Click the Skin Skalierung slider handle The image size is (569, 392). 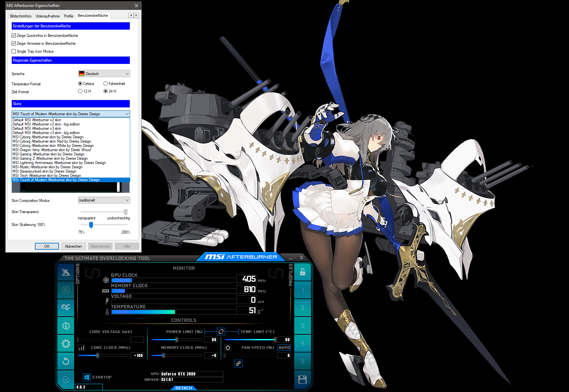click(x=91, y=225)
